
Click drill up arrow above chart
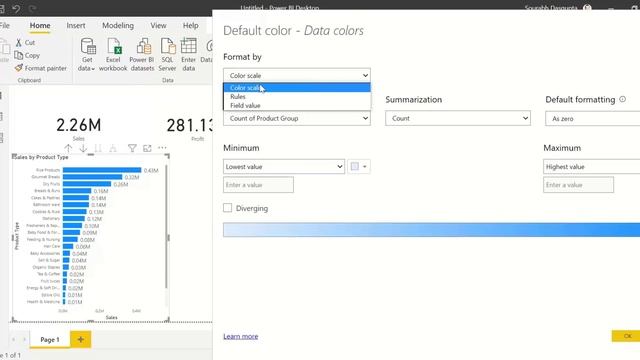point(68,148)
